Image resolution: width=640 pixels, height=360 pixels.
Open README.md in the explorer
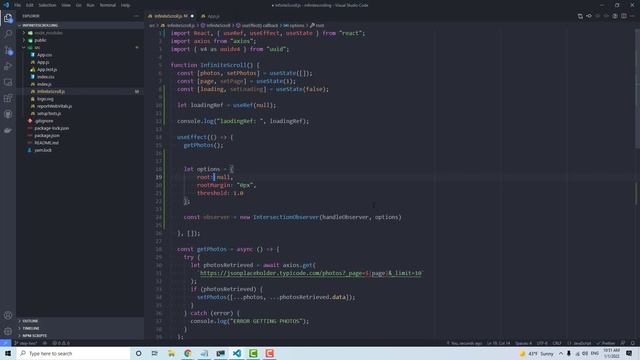(x=47, y=143)
